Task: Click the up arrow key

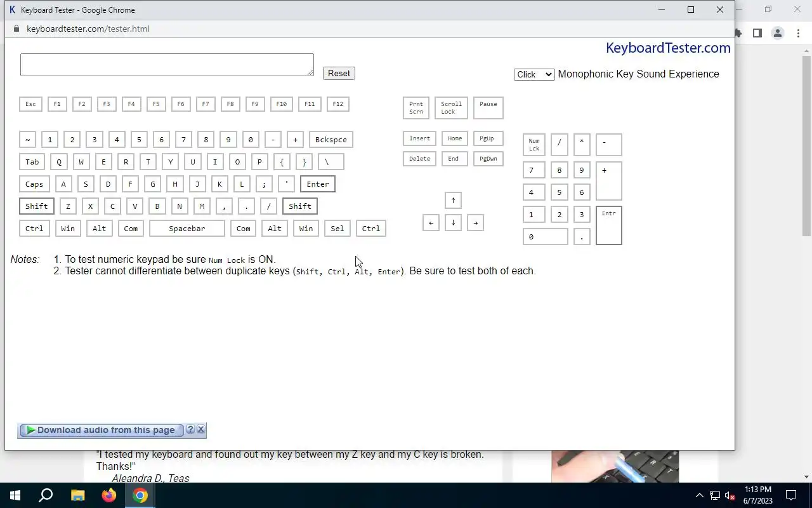Action: pos(453,201)
